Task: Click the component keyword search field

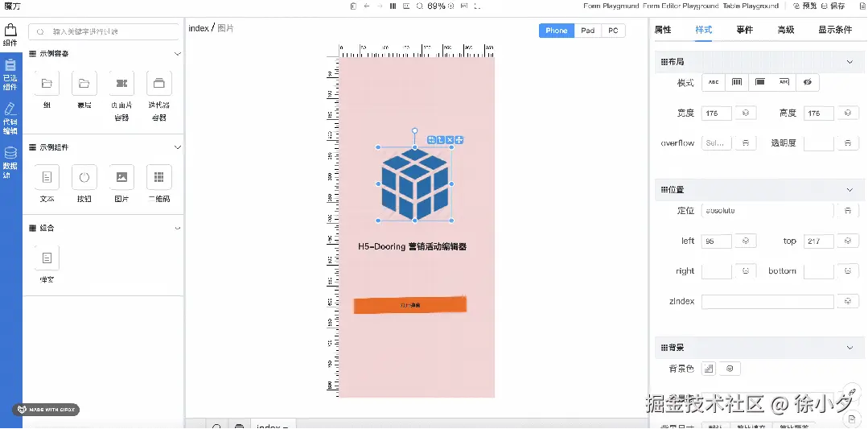Action: [x=104, y=31]
